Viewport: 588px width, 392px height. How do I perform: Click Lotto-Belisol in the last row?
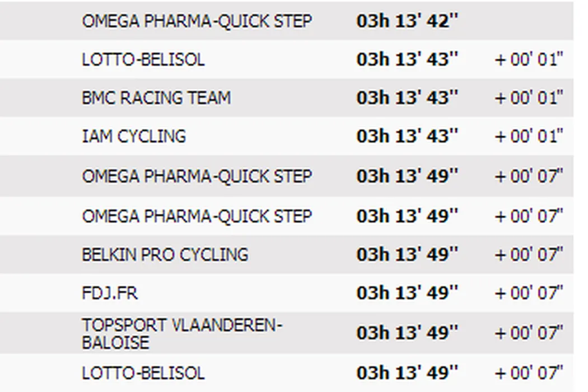(143, 372)
